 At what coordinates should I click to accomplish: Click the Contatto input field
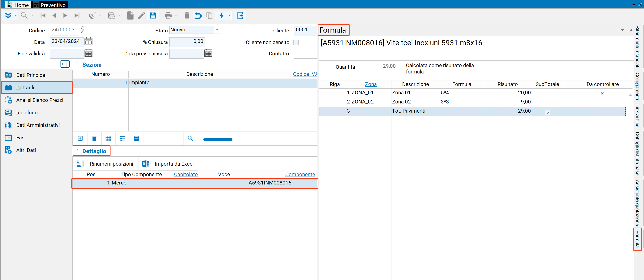click(306, 54)
